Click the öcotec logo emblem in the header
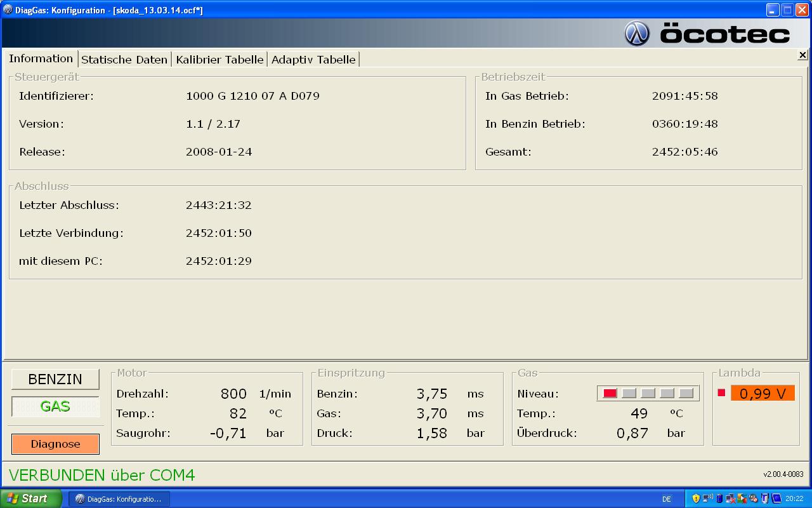Image resolution: width=812 pixels, height=508 pixels. 637,34
